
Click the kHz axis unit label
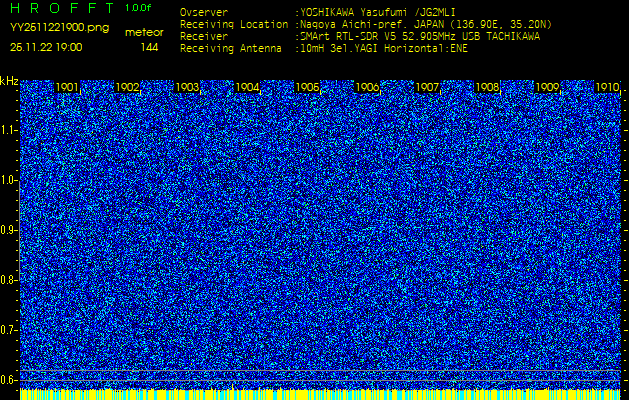[9, 81]
